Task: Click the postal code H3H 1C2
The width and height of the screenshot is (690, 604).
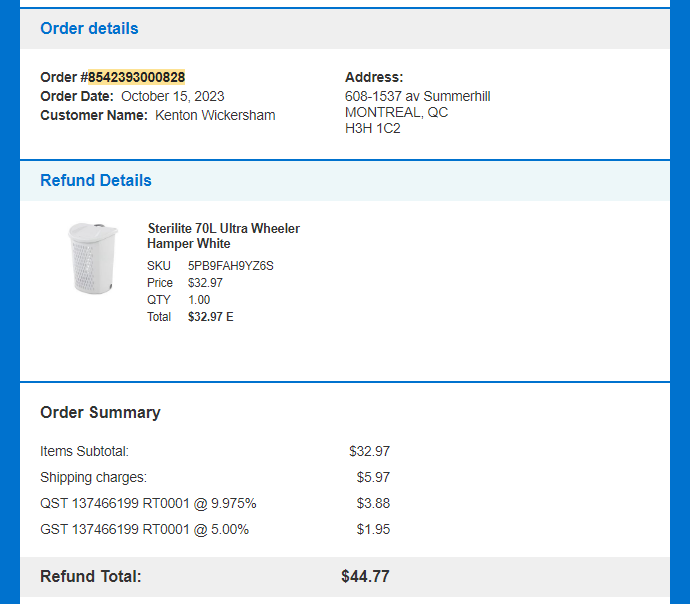Action: 373,128
